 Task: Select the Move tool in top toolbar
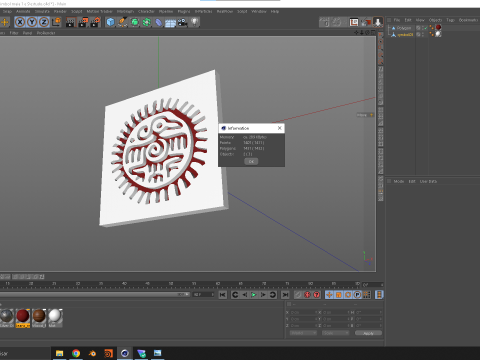pyautogui.click(x=5, y=22)
